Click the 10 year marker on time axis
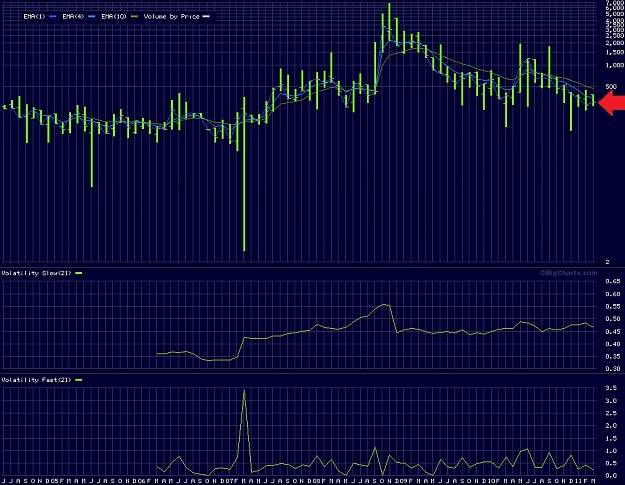 [493, 481]
